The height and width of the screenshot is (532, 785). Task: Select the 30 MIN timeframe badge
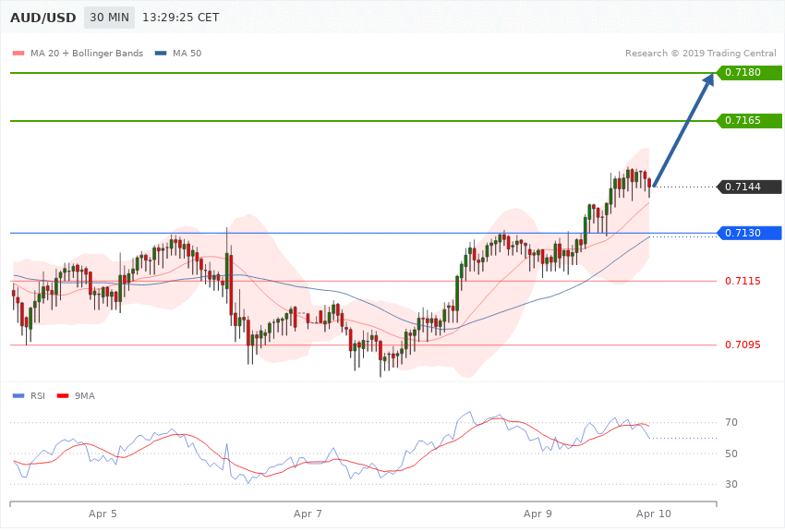click(109, 18)
